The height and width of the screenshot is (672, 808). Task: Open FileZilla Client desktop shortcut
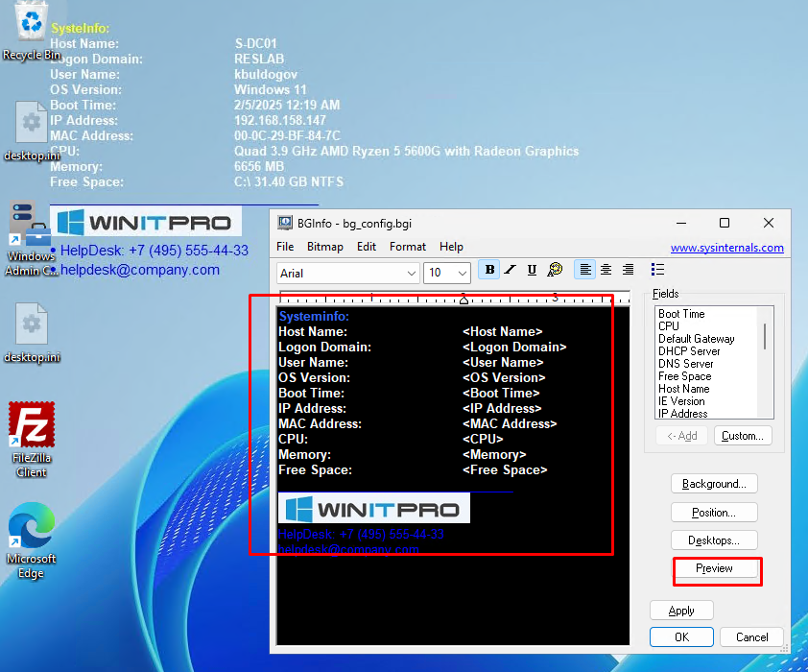click(x=32, y=440)
